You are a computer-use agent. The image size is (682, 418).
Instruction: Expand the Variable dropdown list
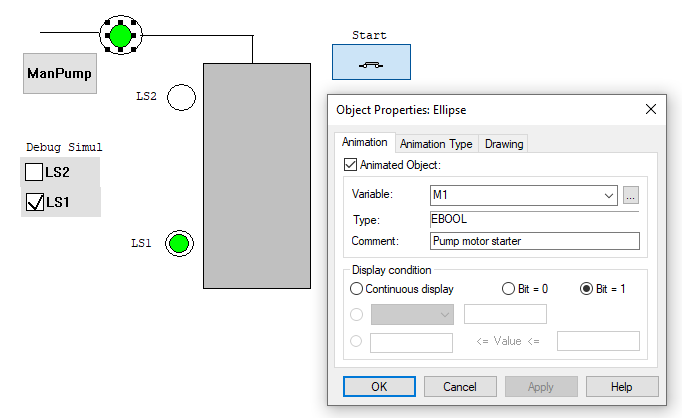(x=608, y=196)
